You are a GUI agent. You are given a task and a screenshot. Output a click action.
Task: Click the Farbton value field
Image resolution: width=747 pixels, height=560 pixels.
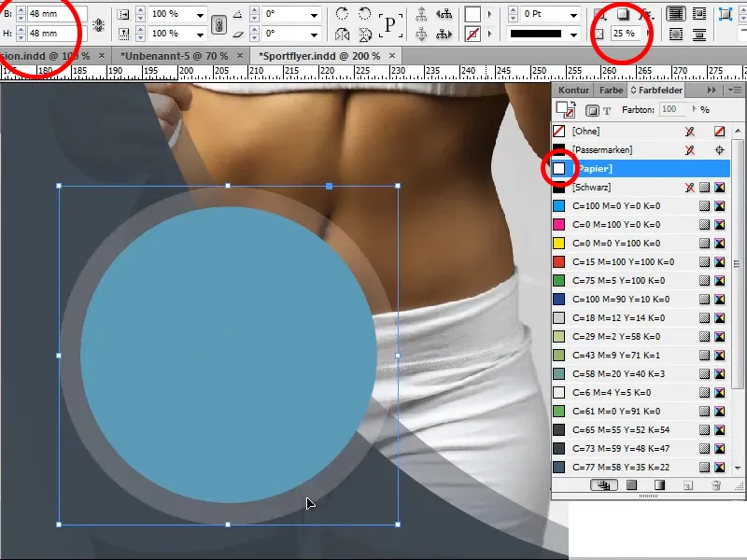[x=672, y=109]
